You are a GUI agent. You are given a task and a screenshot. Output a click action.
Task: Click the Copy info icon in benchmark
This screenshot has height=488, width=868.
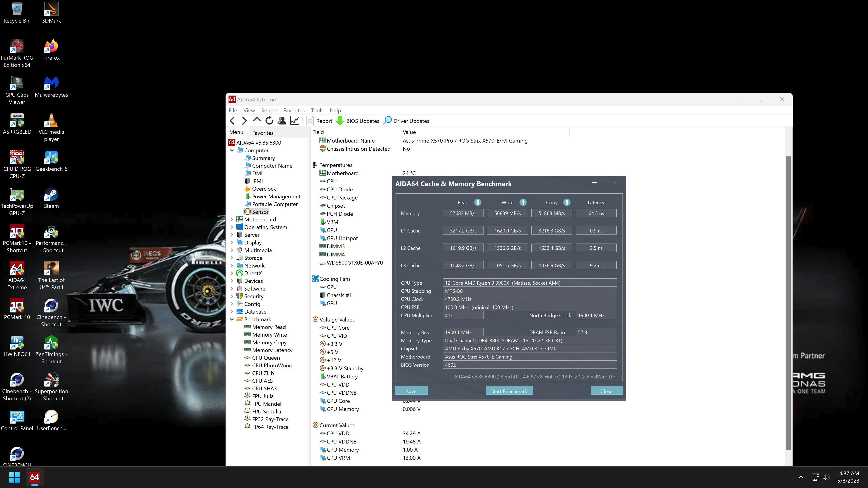point(567,202)
